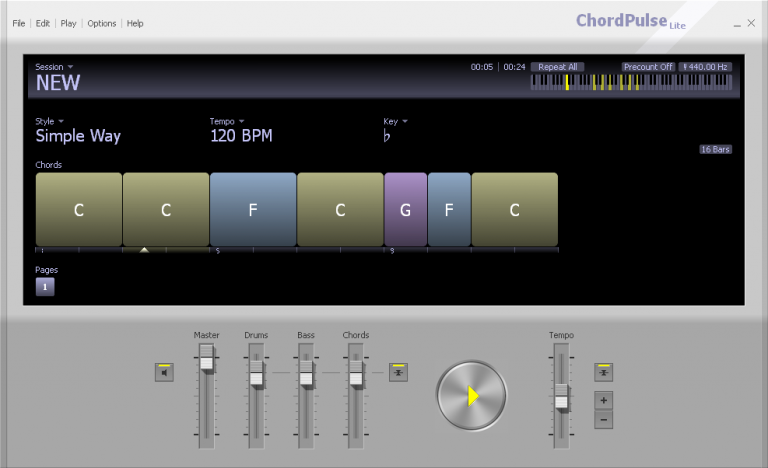Click the Master volume slider handle
Image resolution: width=768 pixels, height=468 pixels.
pos(206,360)
